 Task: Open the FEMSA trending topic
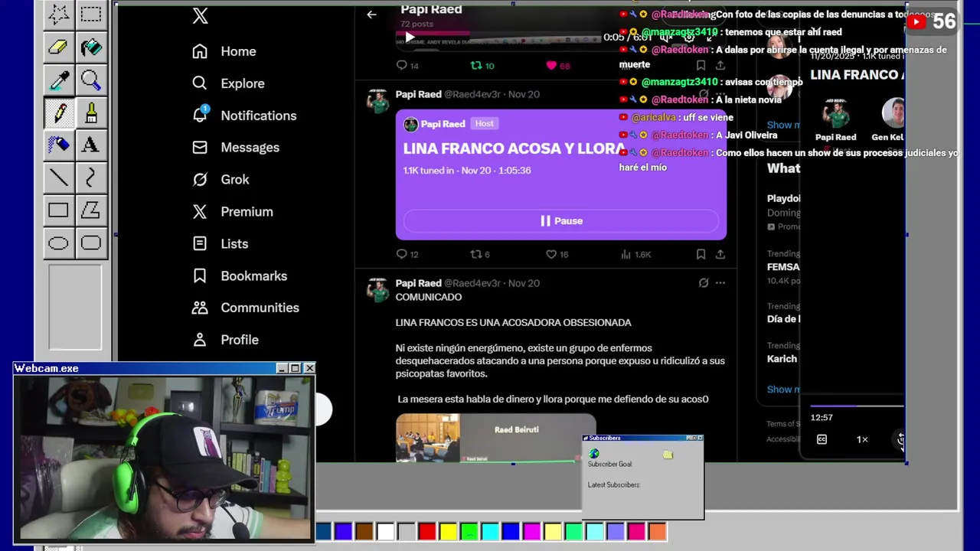[782, 267]
